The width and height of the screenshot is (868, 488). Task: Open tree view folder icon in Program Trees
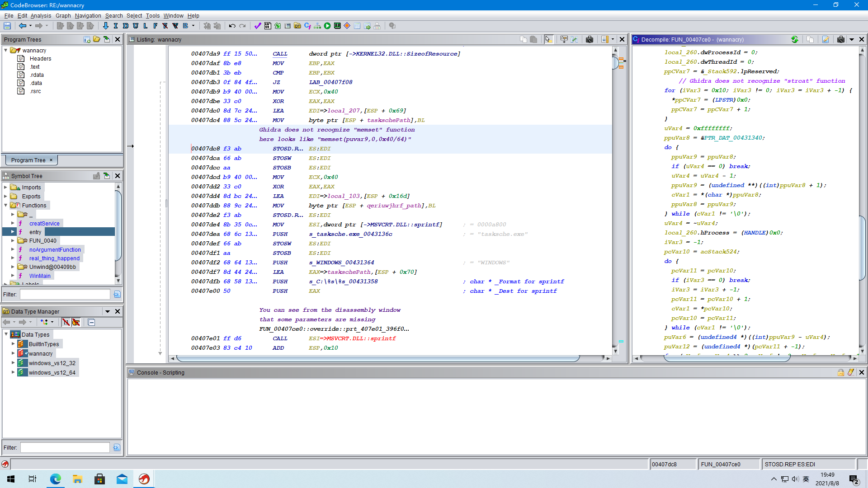(97, 39)
